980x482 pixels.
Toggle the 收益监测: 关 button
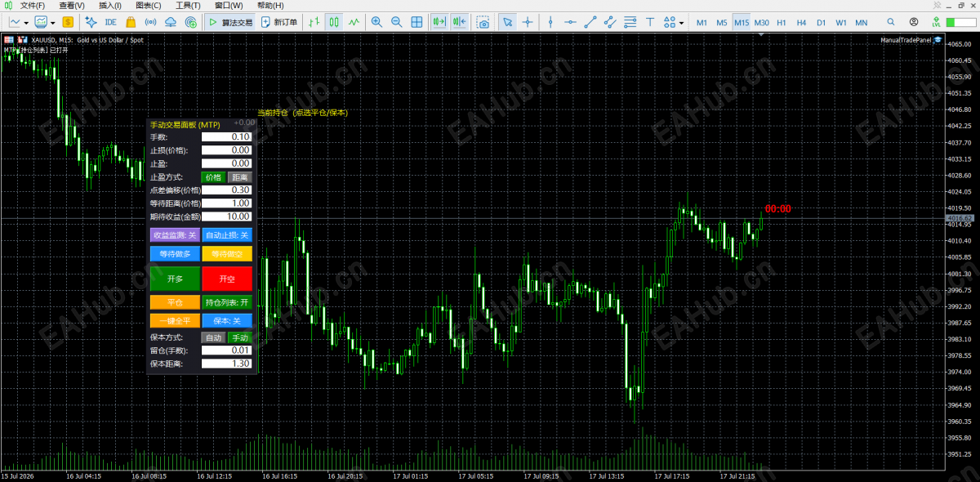176,235
